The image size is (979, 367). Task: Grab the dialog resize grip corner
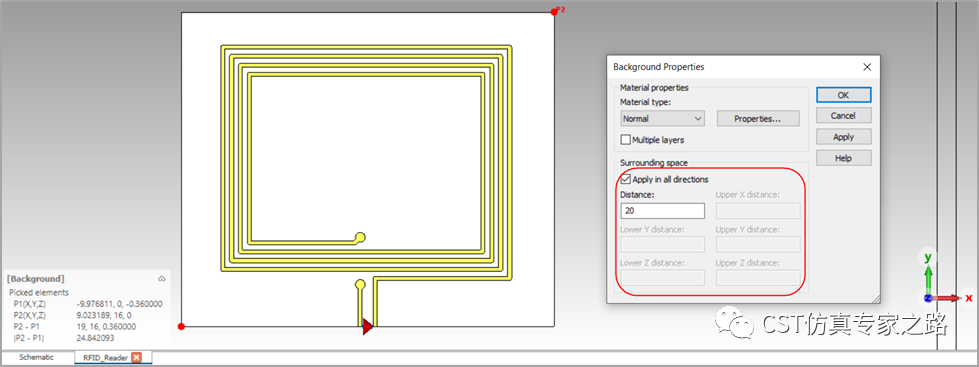(876, 300)
